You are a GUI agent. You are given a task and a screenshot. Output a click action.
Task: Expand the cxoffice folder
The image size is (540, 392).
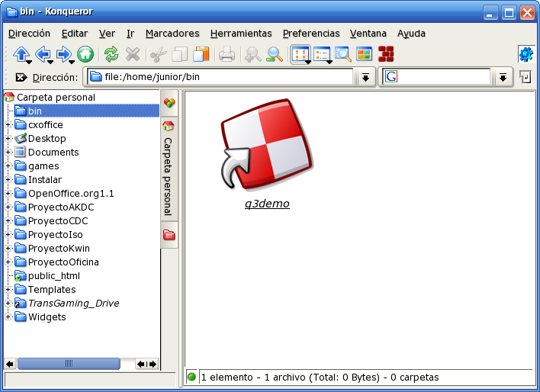point(8,125)
